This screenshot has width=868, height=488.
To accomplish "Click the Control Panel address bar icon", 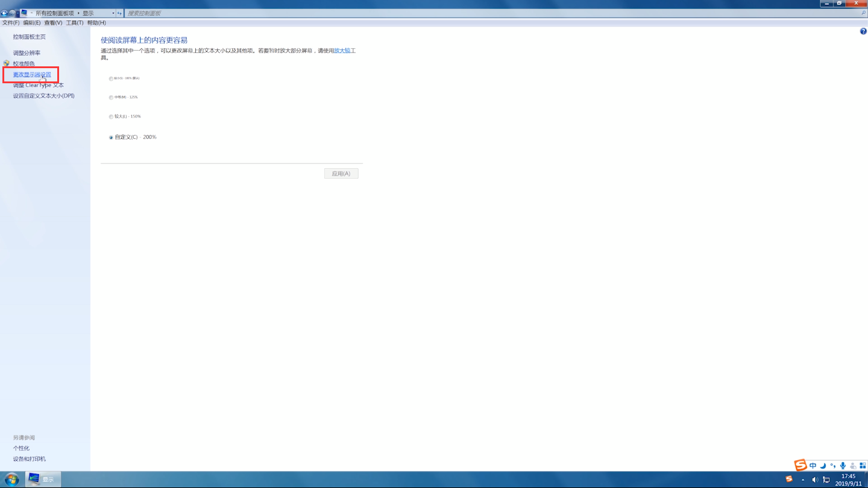I will (x=24, y=13).
